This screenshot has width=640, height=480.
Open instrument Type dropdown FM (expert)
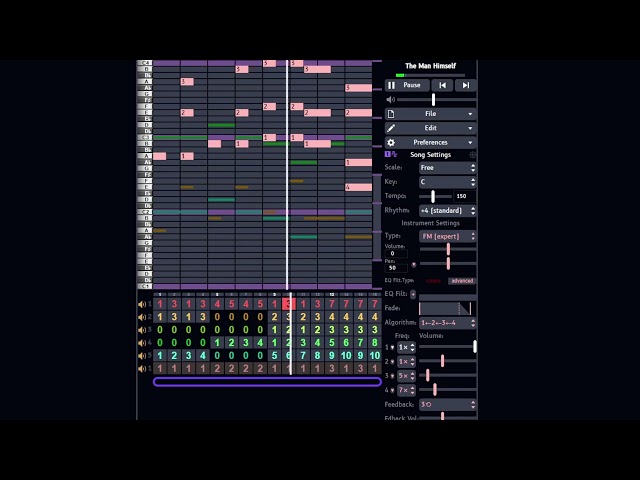[447, 236]
